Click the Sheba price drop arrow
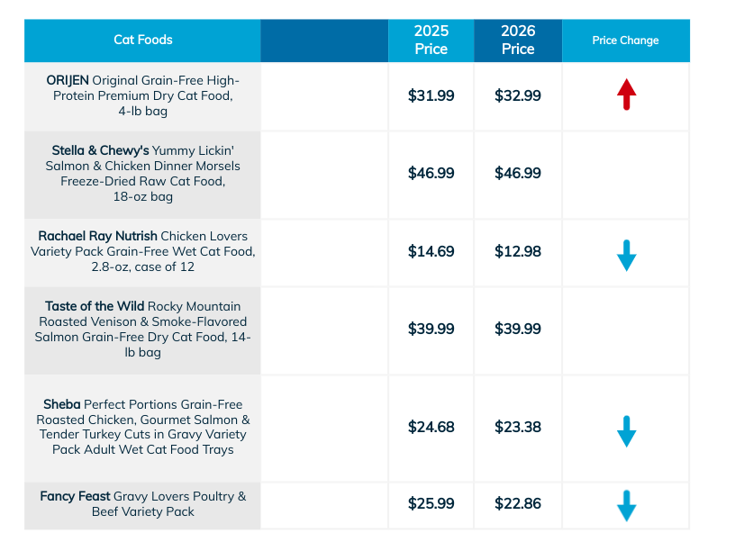735x560 pixels. [627, 430]
